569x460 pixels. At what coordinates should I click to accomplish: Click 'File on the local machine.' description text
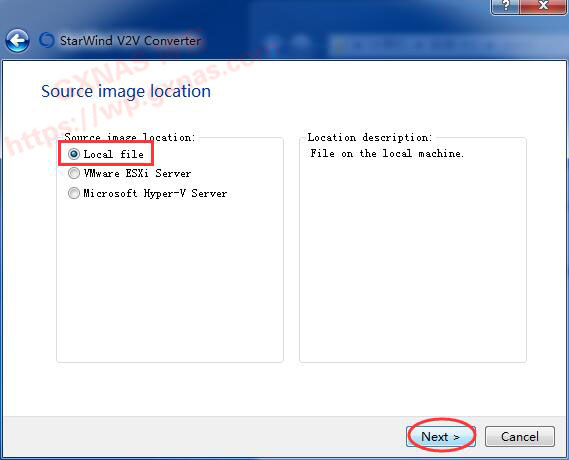click(387, 153)
